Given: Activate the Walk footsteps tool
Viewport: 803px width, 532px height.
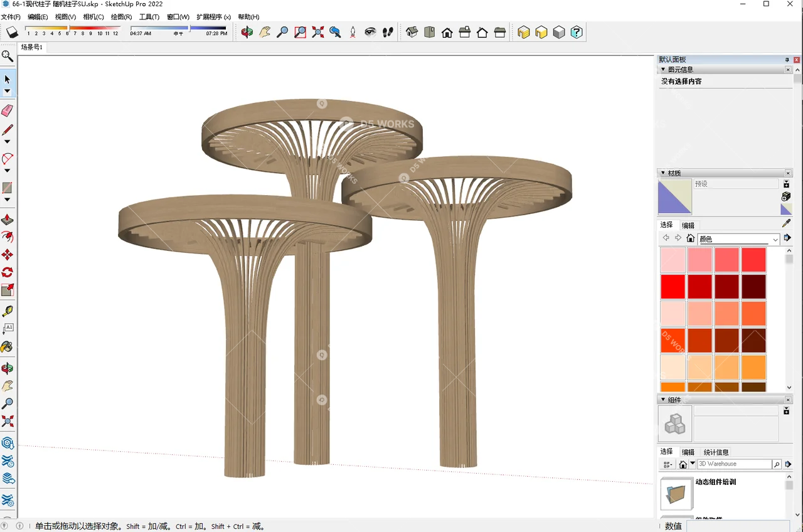Looking at the screenshot, I should pyautogui.click(x=388, y=32).
